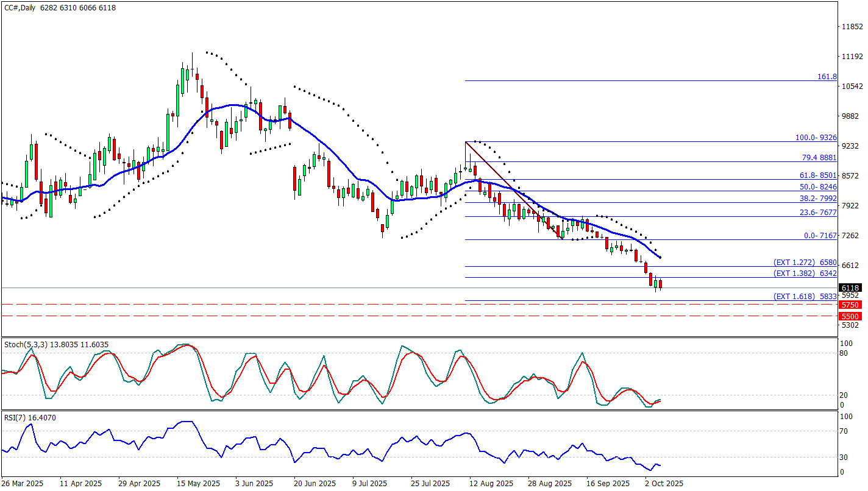Select the 61.8- 8501 retracement label
The image size is (868, 491).
(818, 175)
